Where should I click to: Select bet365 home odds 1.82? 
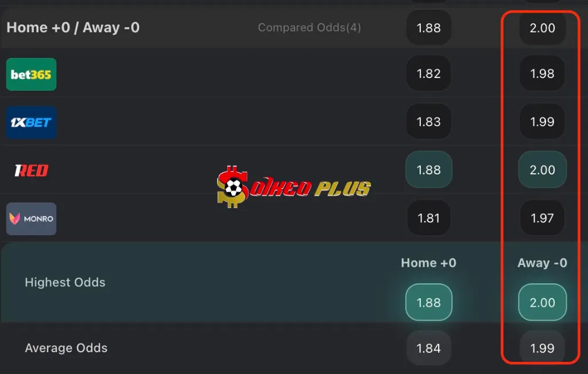pyautogui.click(x=429, y=74)
